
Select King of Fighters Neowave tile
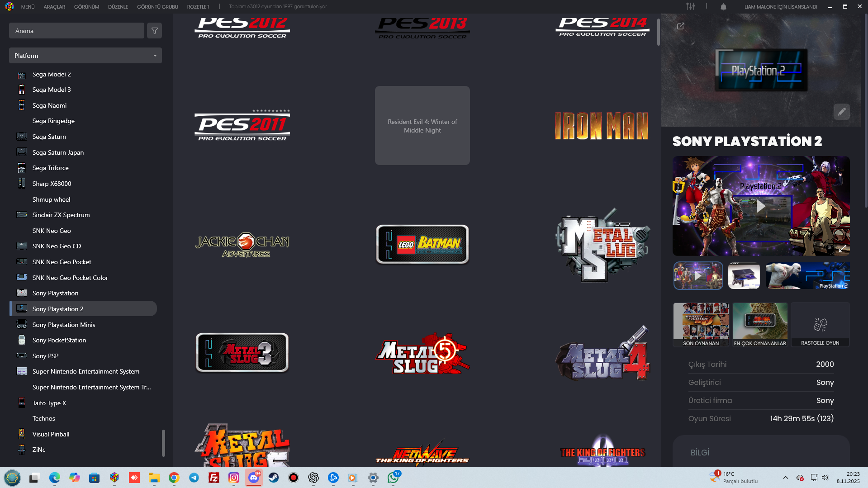click(x=422, y=453)
